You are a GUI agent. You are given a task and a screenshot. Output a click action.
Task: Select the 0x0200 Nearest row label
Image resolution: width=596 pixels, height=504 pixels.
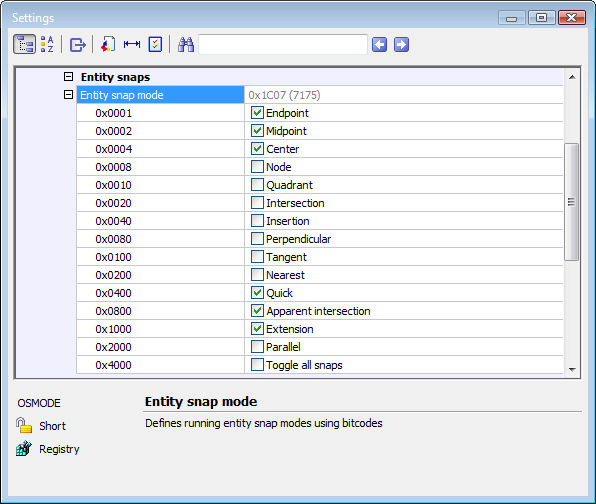coord(113,275)
